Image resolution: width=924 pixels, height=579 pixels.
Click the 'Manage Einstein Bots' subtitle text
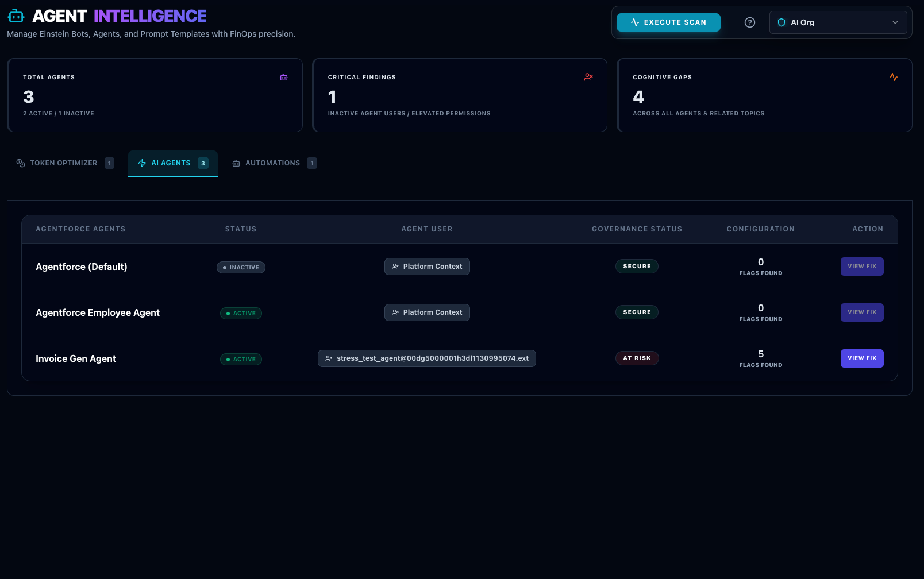[x=151, y=34]
